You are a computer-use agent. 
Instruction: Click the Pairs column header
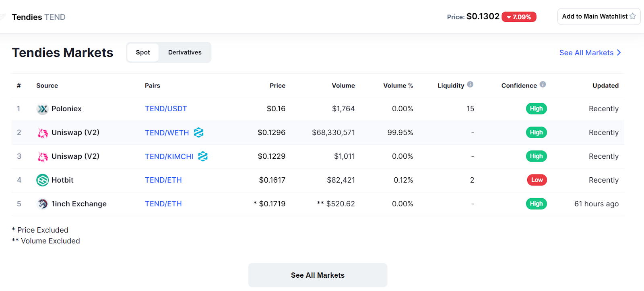pyautogui.click(x=153, y=85)
